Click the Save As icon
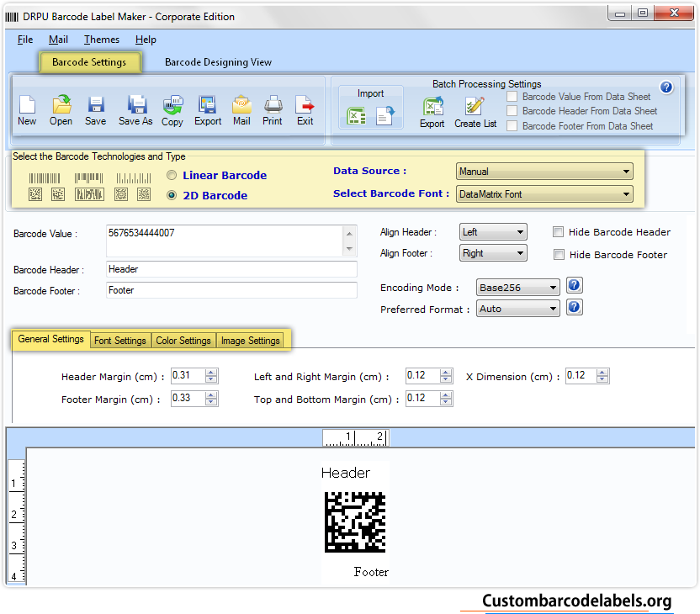The height and width of the screenshot is (614, 700). [136, 105]
